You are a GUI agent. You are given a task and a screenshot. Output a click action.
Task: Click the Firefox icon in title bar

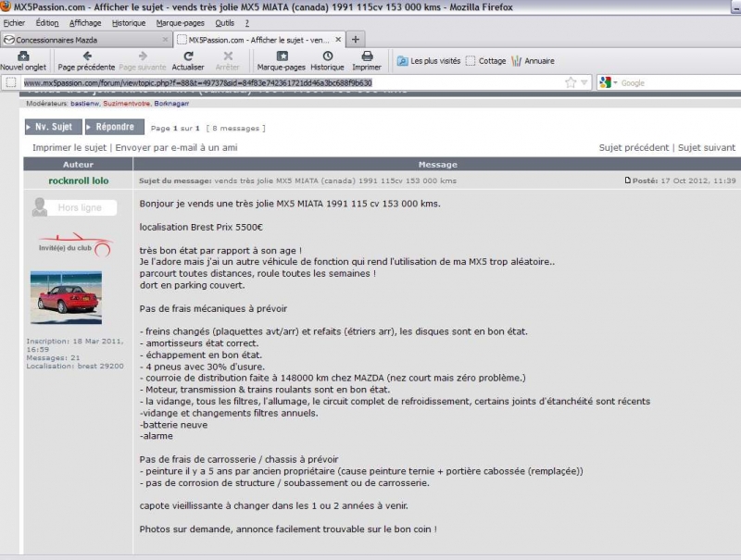pyautogui.click(x=6, y=6)
